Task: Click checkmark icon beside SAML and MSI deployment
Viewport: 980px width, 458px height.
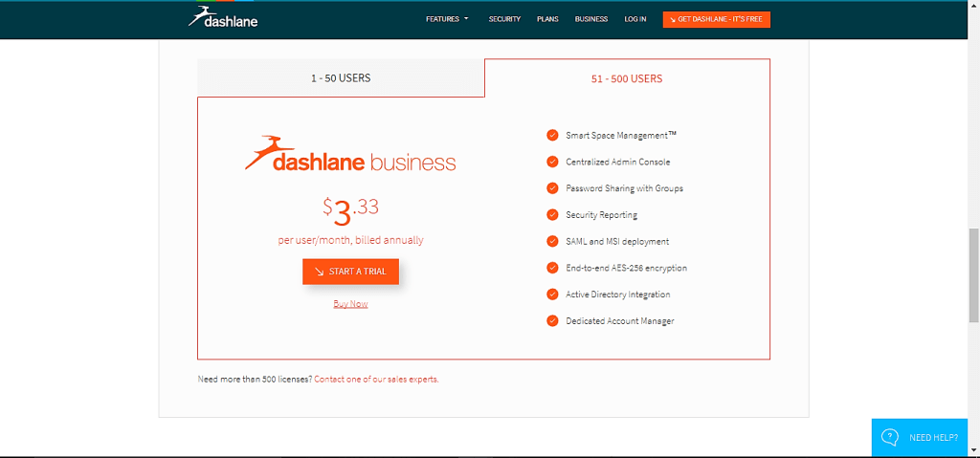Action: tap(552, 241)
